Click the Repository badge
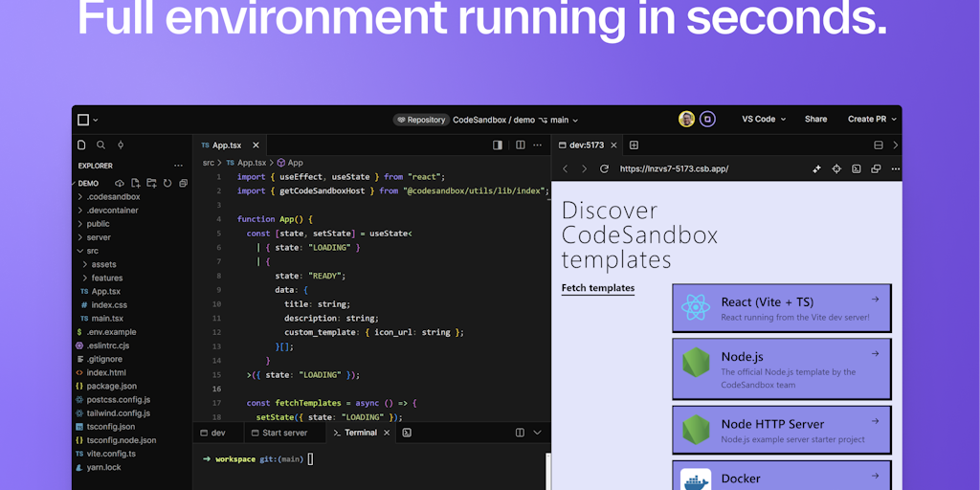Viewport: 980px width, 490px height. pos(421,120)
